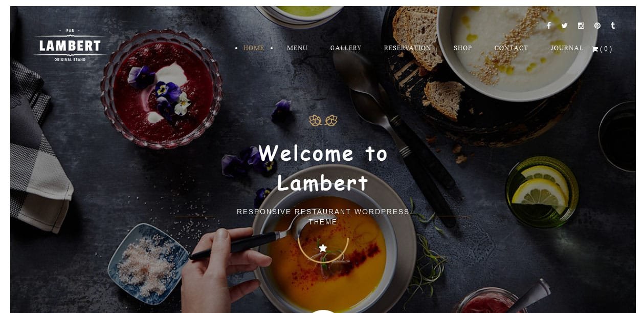Click the white circle button at bottom
Image resolution: width=644 pixels, height=313 pixels.
click(x=323, y=311)
